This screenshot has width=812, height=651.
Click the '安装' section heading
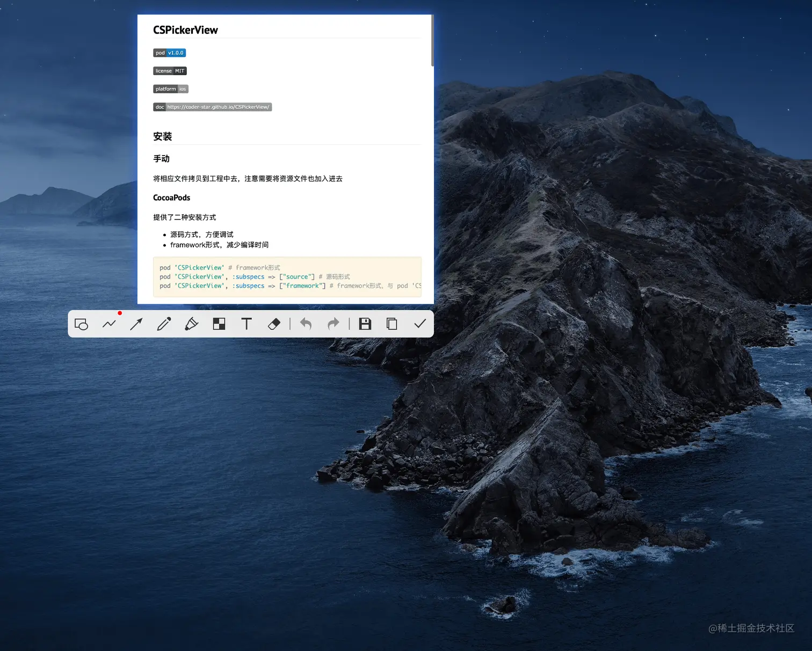pyautogui.click(x=163, y=136)
